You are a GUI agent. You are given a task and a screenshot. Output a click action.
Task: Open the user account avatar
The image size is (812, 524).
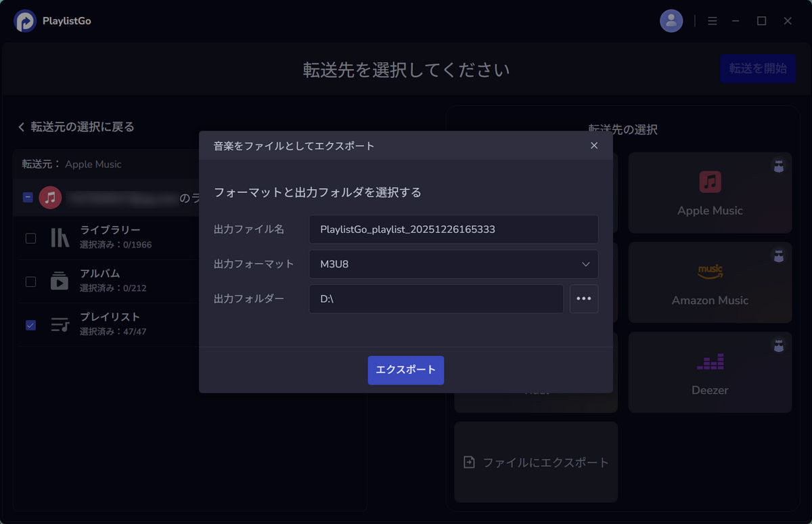[x=671, y=20]
